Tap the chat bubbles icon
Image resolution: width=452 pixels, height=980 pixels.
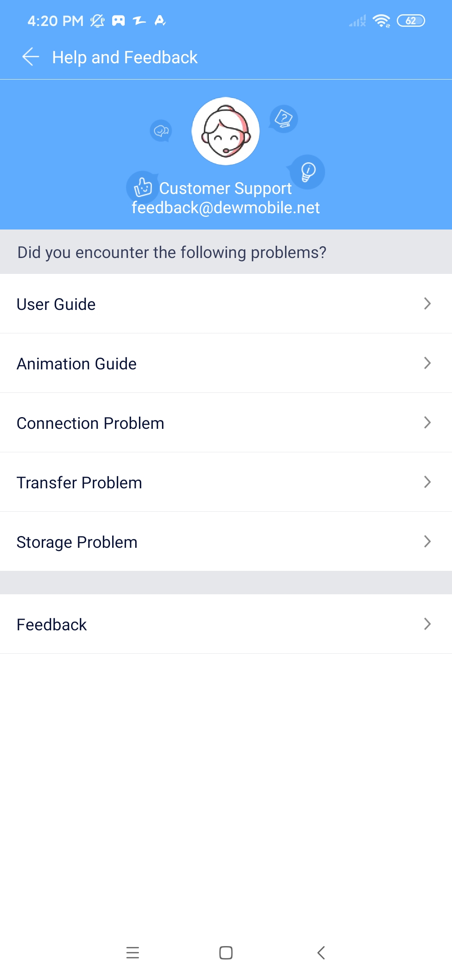(x=161, y=131)
